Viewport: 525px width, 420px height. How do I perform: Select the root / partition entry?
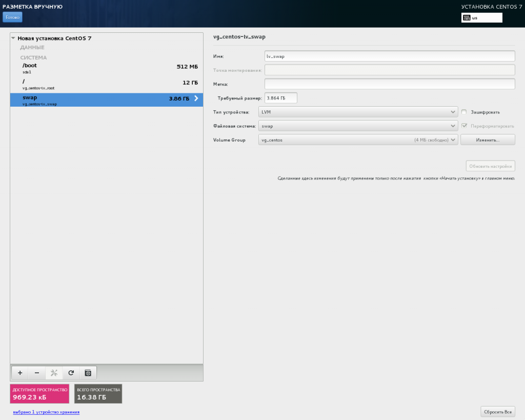107,84
